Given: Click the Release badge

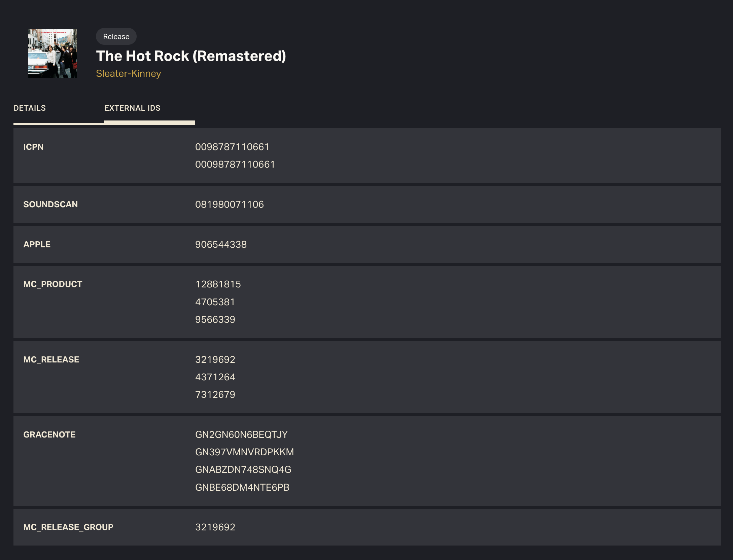Looking at the screenshot, I should [x=116, y=36].
